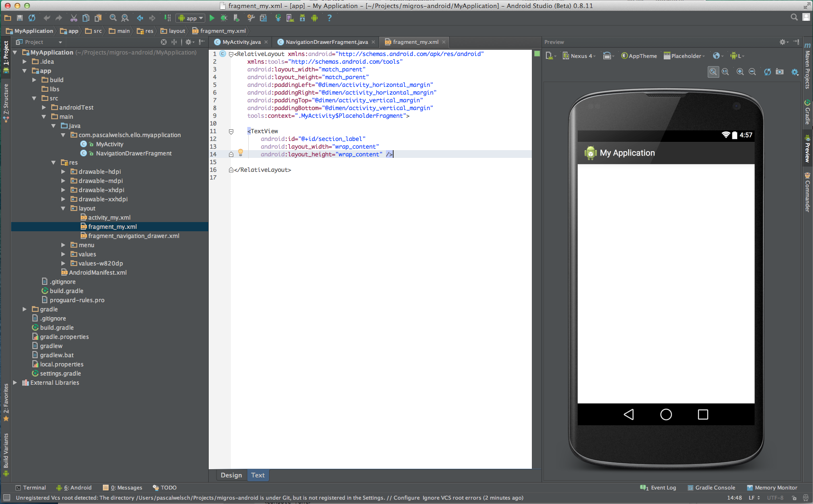The height and width of the screenshot is (504, 813).
Task: Toggle the Project tool window stripe button
Action: (6, 57)
